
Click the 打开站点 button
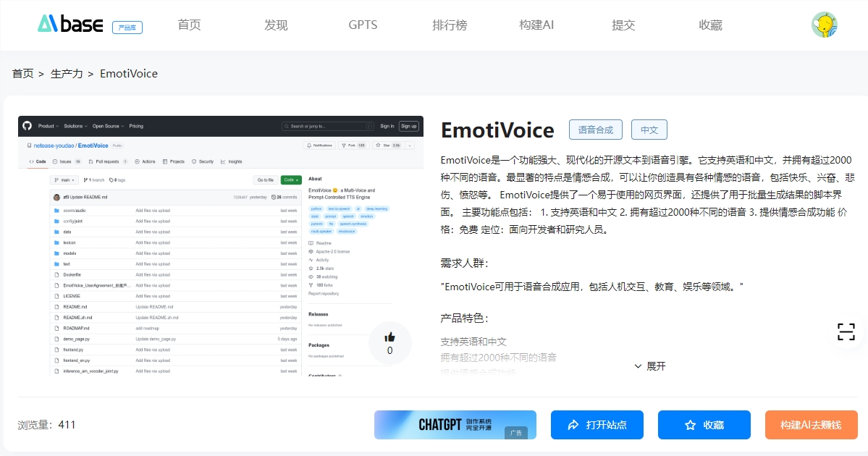point(597,425)
